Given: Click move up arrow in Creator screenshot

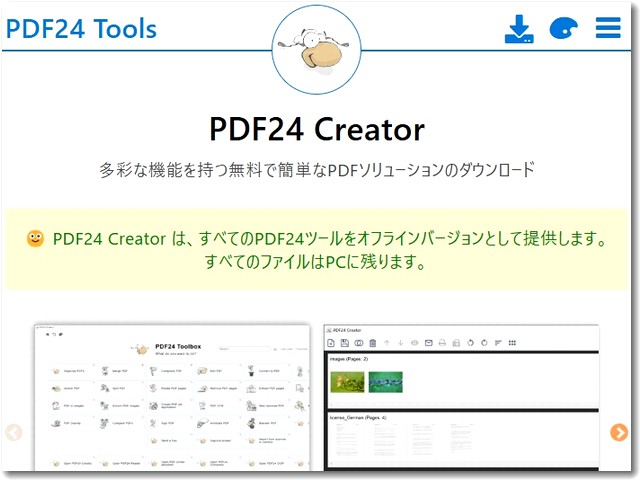Looking at the screenshot, I should (387, 343).
